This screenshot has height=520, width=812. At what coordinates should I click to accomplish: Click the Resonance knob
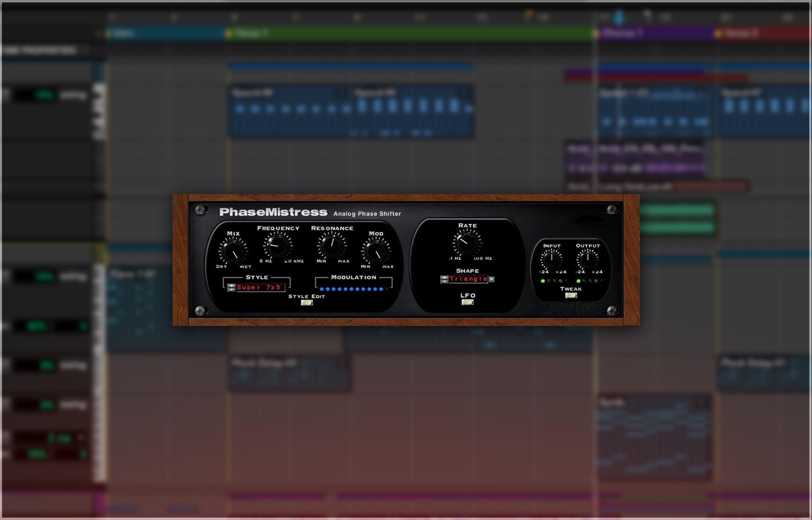pos(332,246)
